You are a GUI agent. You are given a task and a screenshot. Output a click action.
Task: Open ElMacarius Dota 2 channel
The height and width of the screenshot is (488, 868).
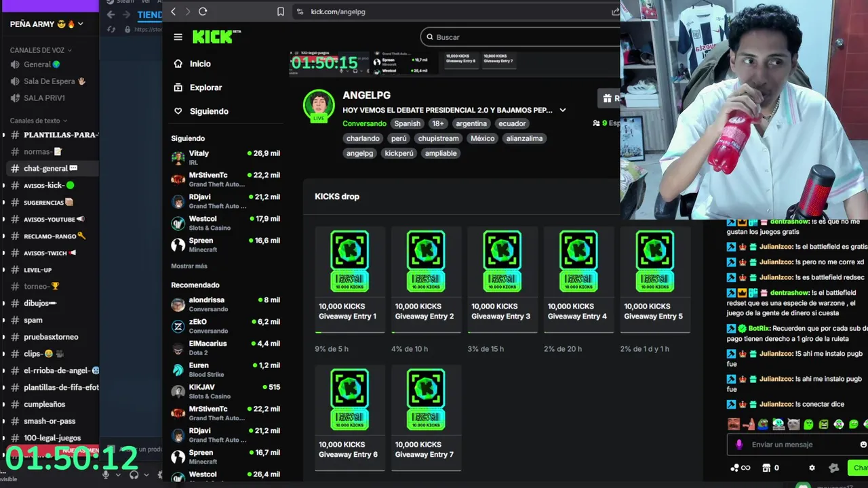pyautogui.click(x=226, y=348)
